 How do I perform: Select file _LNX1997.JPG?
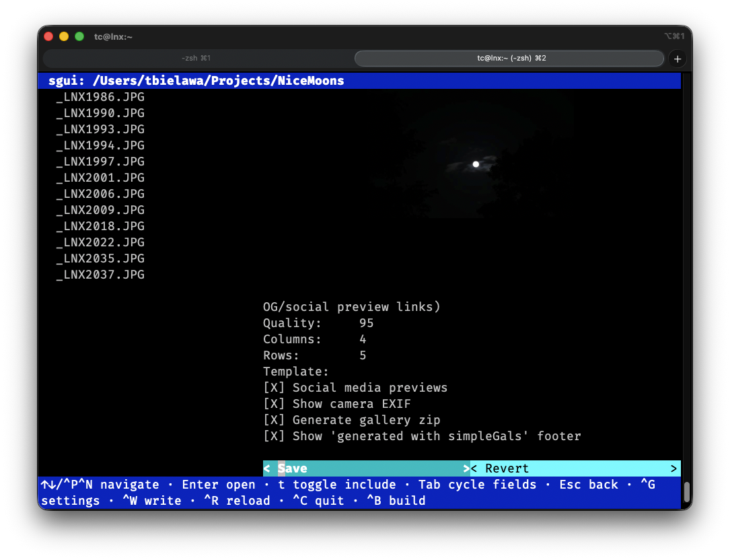pyautogui.click(x=100, y=162)
